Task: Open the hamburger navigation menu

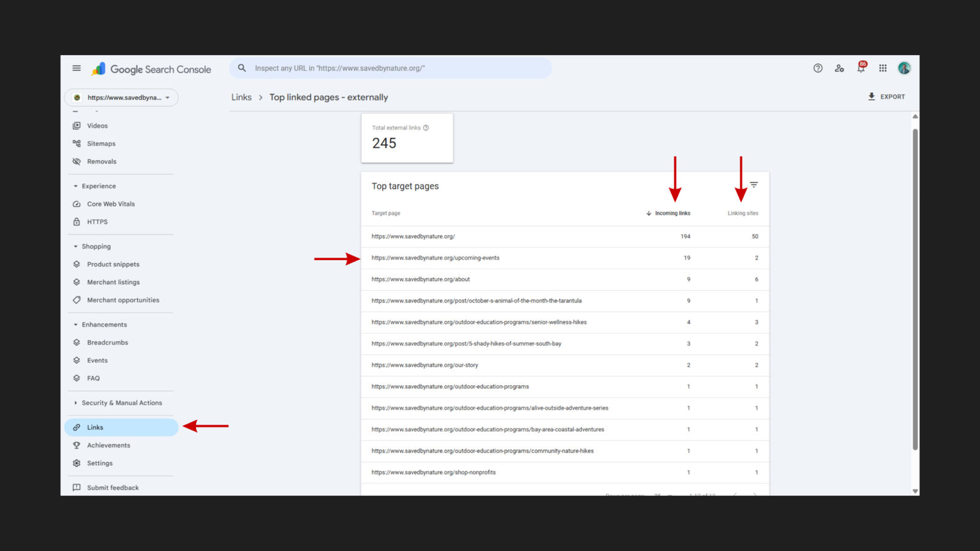Action: pyautogui.click(x=77, y=68)
